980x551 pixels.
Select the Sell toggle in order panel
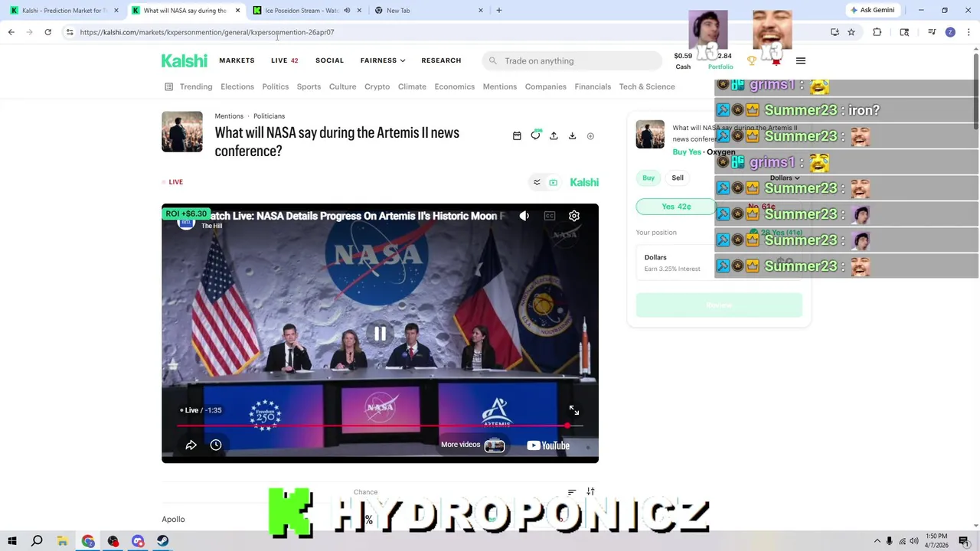pyautogui.click(x=678, y=178)
